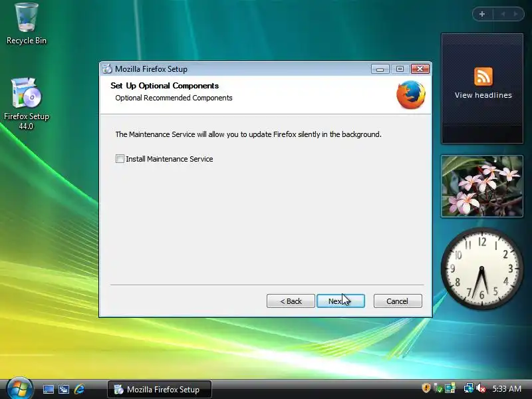Image resolution: width=532 pixels, height=399 pixels.
Task: Click the Maintenance Service description sentence
Action: (248, 134)
